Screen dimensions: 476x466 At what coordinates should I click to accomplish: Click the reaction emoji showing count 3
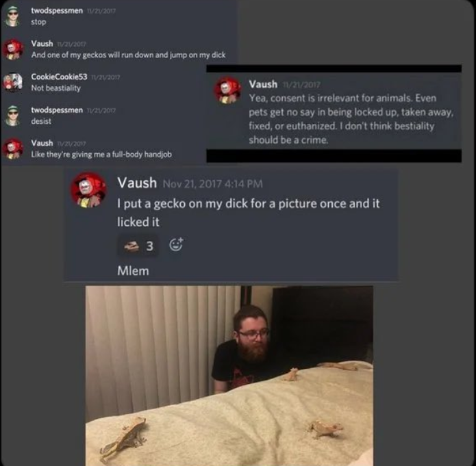point(138,246)
